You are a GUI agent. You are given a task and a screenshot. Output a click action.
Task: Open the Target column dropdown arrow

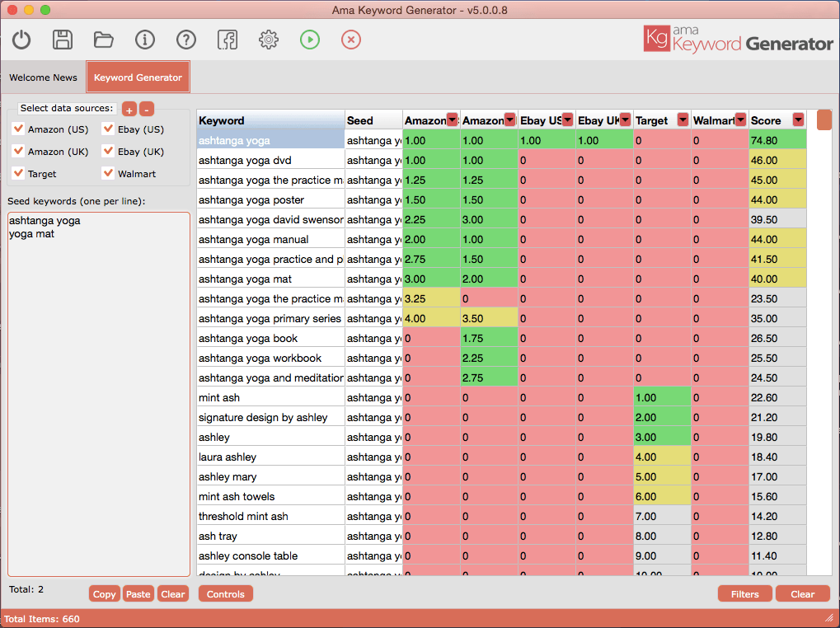point(683,120)
